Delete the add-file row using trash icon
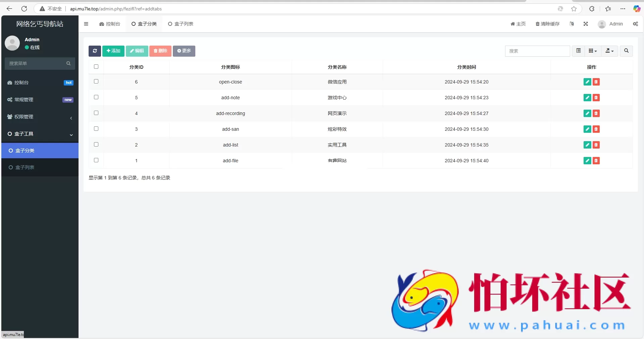The height and width of the screenshot is (339, 644). [x=596, y=161]
